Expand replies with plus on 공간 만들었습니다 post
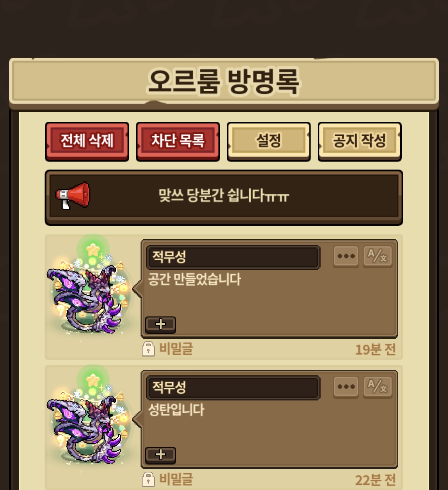This screenshot has width=448, height=490. point(160,324)
